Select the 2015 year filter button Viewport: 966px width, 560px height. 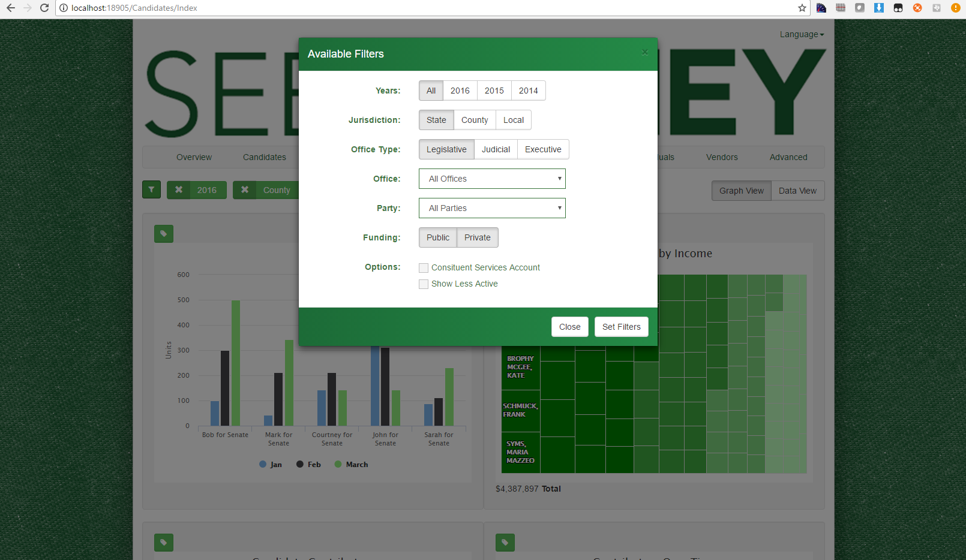[x=494, y=91]
